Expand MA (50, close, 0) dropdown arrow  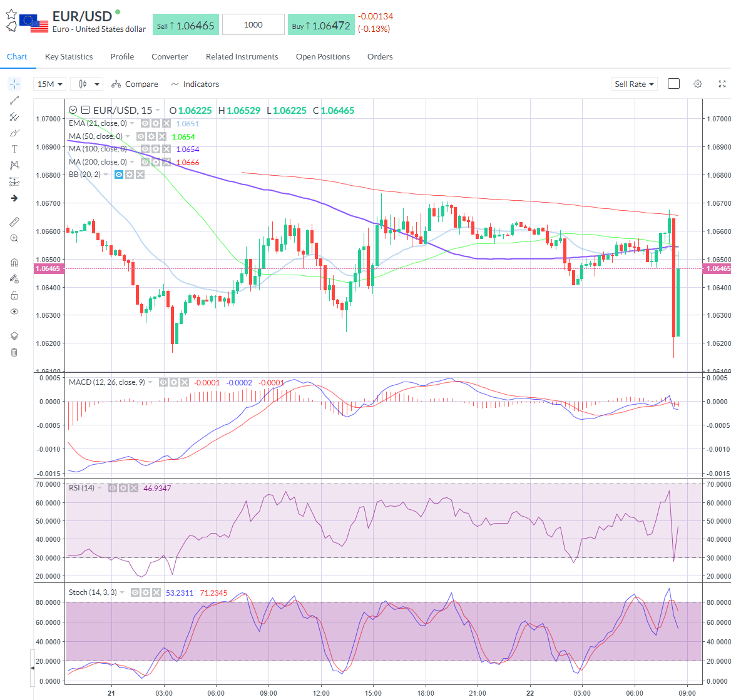128,136
